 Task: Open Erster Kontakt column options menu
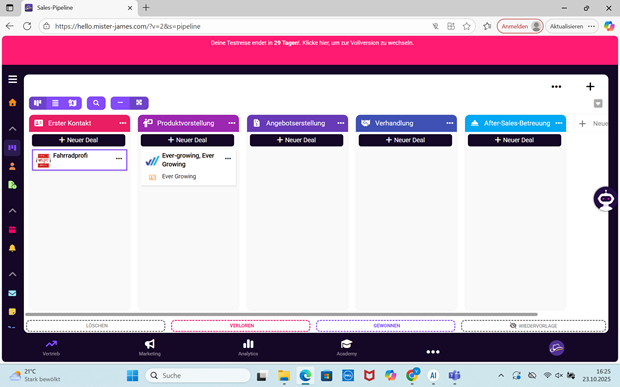click(123, 123)
